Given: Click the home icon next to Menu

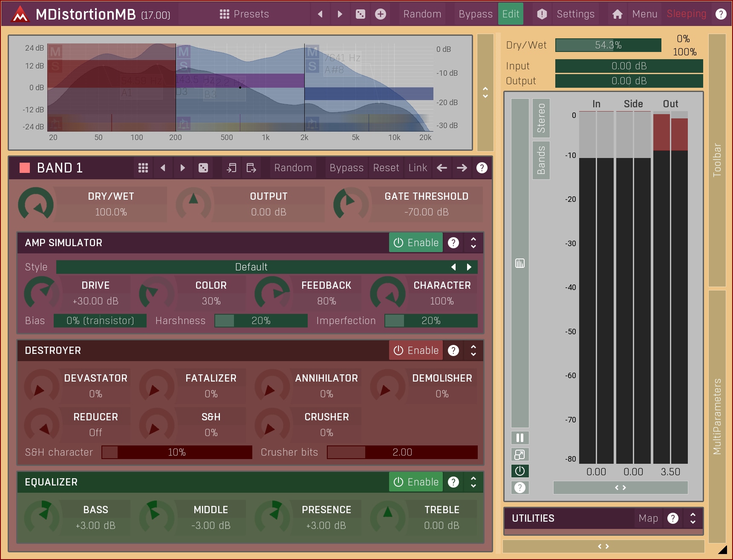Looking at the screenshot, I should (617, 14).
